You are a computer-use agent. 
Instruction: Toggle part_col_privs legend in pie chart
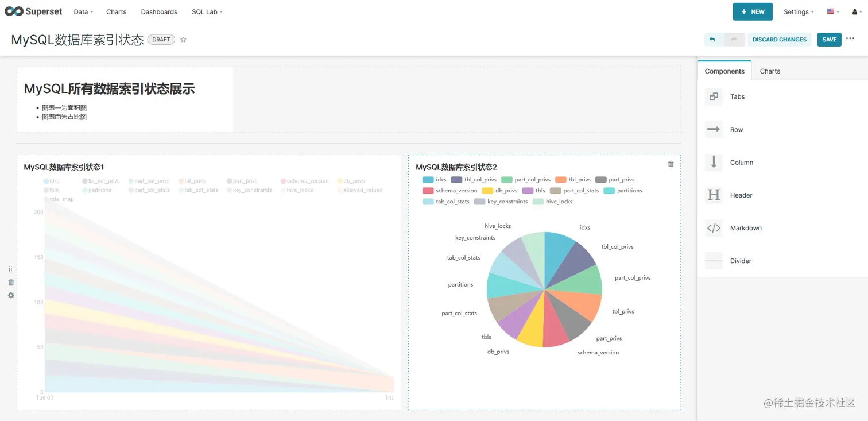click(x=526, y=180)
